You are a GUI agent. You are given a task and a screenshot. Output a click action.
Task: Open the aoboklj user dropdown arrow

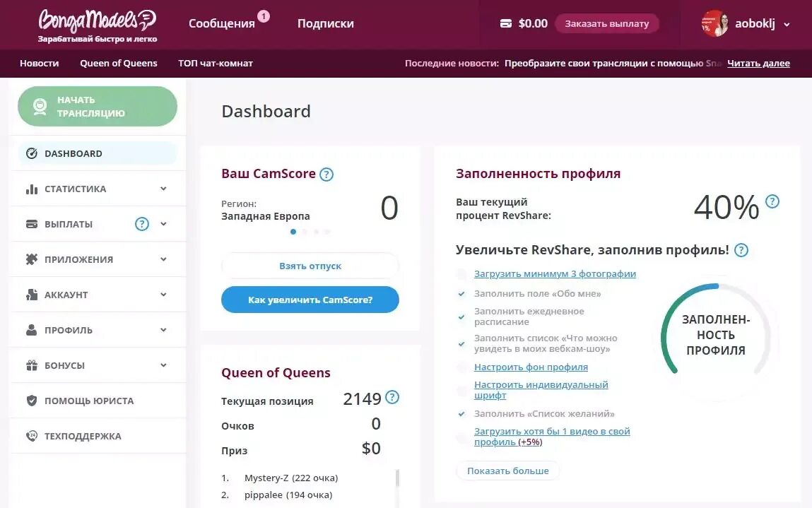787,24
